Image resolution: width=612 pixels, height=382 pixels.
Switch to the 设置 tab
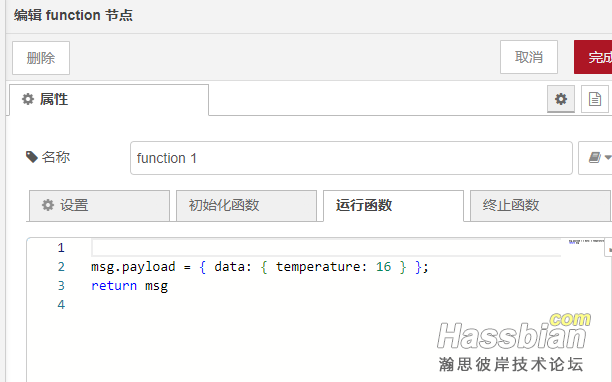(99, 206)
